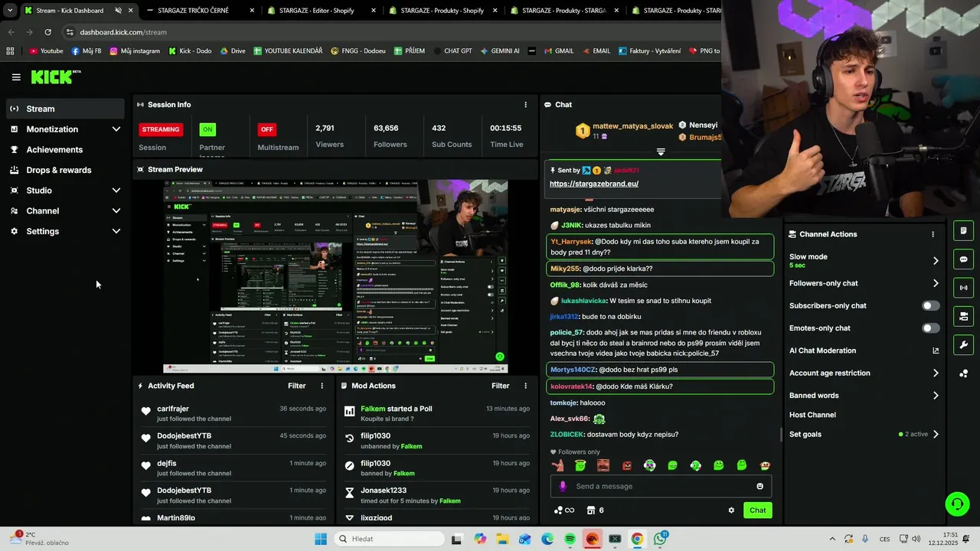This screenshot has height=551, width=980.
Task: Click the shop icon with count 6
Action: pyautogui.click(x=595, y=510)
